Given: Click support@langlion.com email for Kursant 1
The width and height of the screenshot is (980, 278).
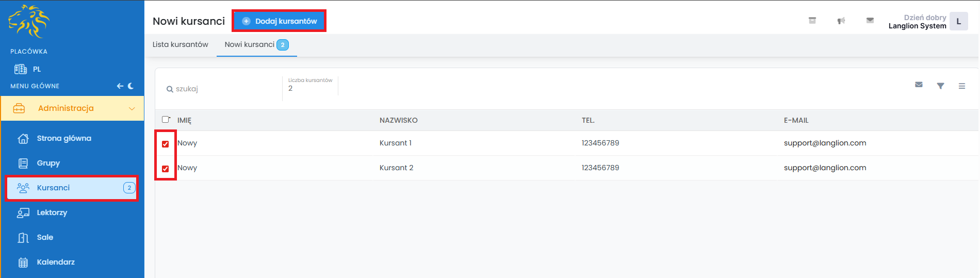Looking at the screenshot, I should coord(825,143).
